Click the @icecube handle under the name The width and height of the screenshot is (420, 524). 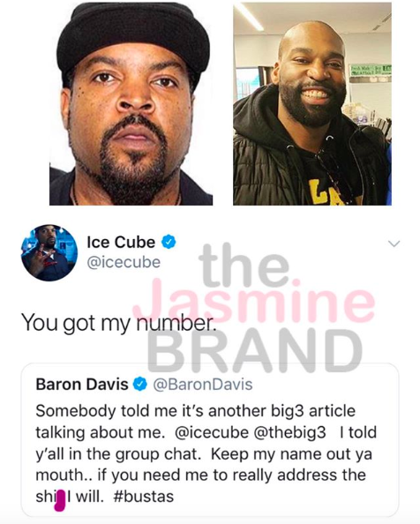point(124,262)
